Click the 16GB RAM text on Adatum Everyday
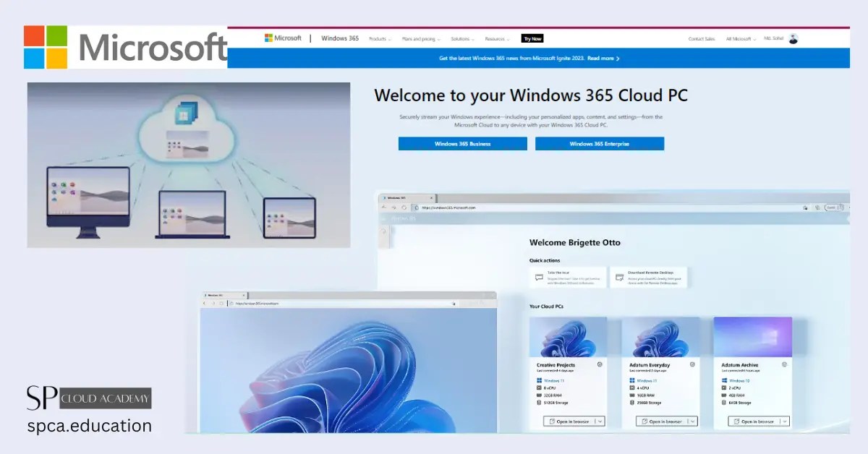Viewport: 868px width, 454px height. [x=647, y=395]
